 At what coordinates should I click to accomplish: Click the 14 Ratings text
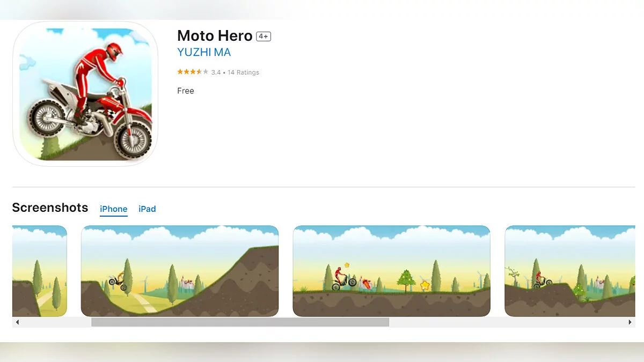coord(243,72)
